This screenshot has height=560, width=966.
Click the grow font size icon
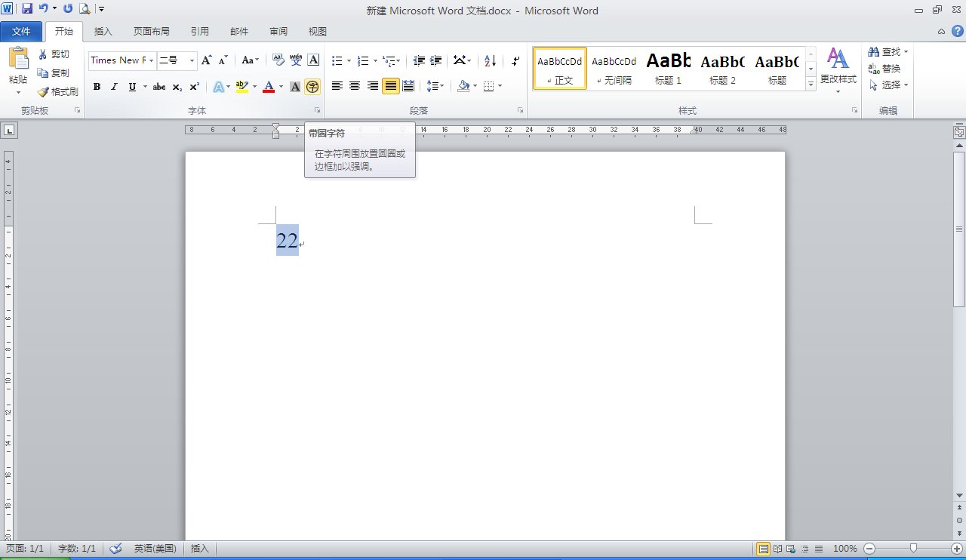pyautogui.click(x=207, y=60)
